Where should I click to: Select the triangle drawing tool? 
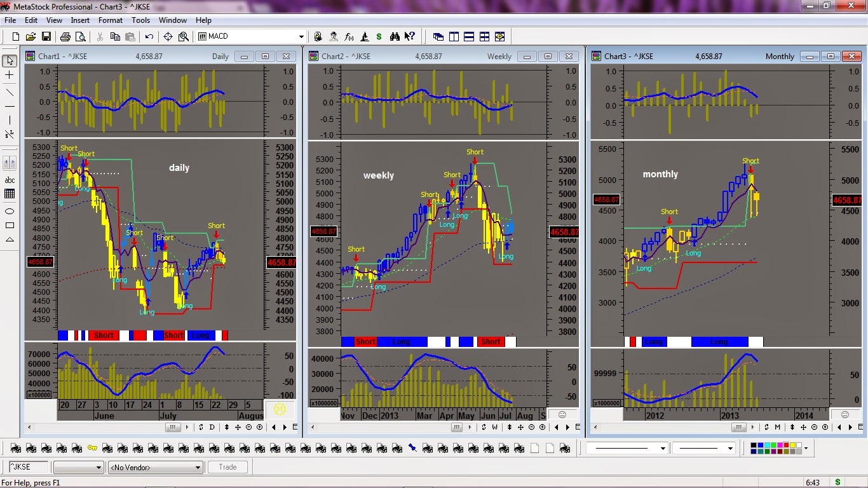[x=10, y=240]
